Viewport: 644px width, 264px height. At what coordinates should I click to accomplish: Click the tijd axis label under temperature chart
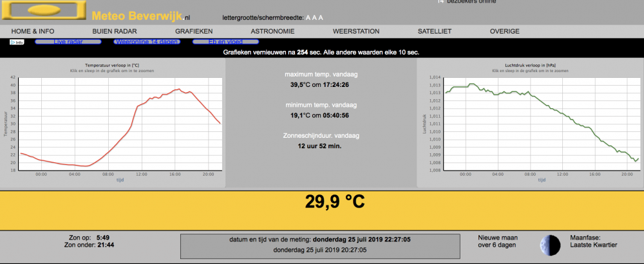(x=120, y=180)
